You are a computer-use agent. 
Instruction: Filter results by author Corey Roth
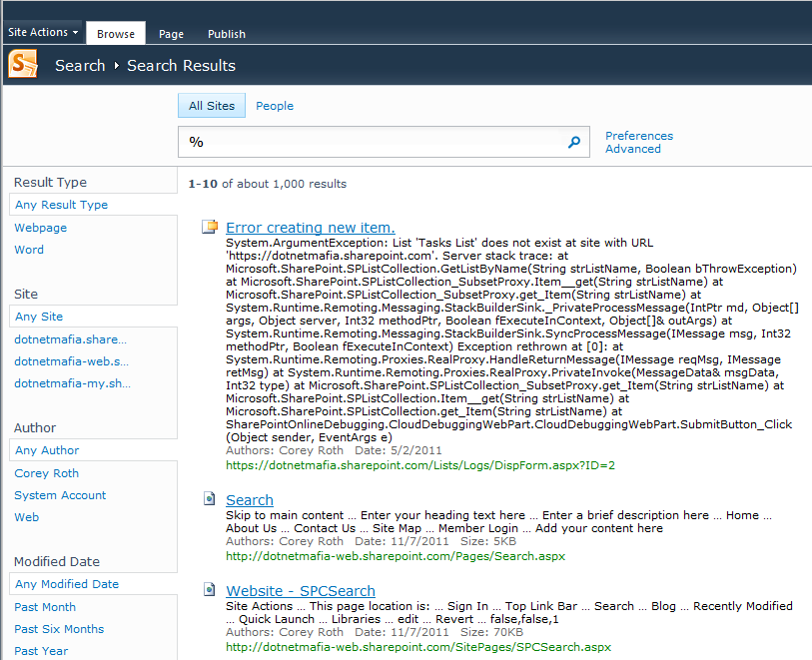pyautogui.click(x=47, y=473)
